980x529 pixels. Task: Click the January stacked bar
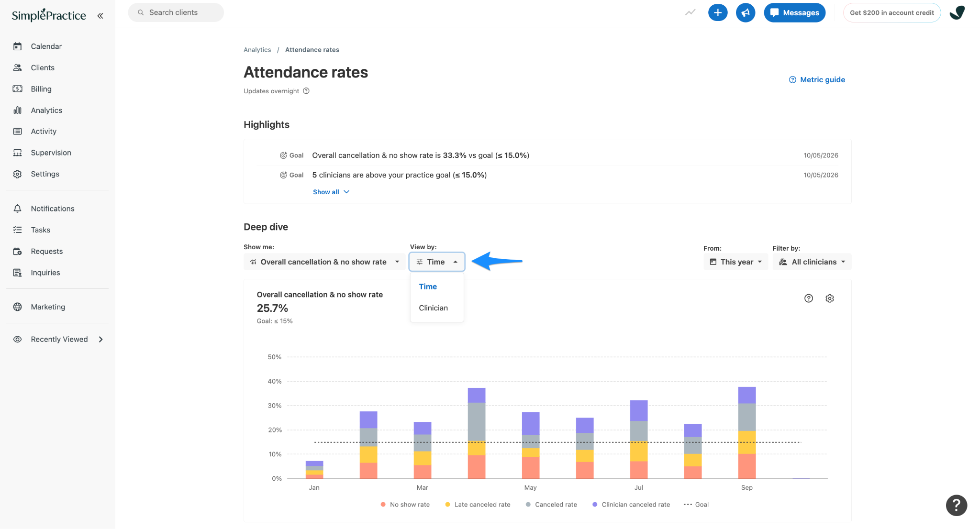pyautogui.click(x=314, y=470)
